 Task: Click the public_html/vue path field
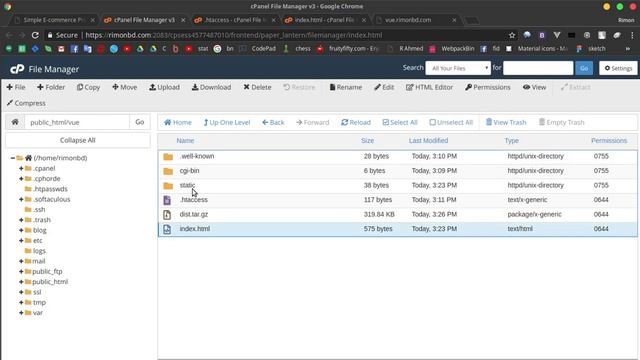[x=77, y=122]
